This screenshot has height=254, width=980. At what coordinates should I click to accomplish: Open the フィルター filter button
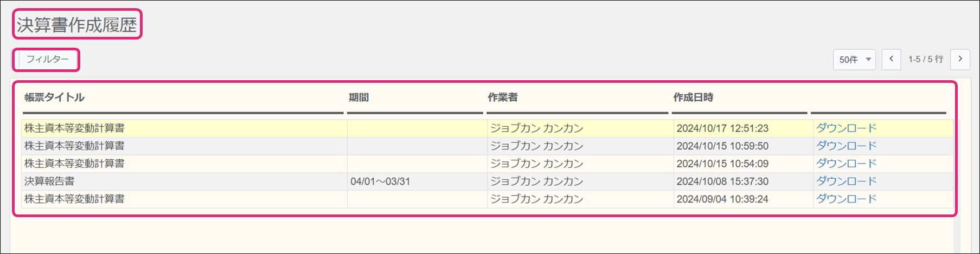pyautogui.click(x=47, y=59)
